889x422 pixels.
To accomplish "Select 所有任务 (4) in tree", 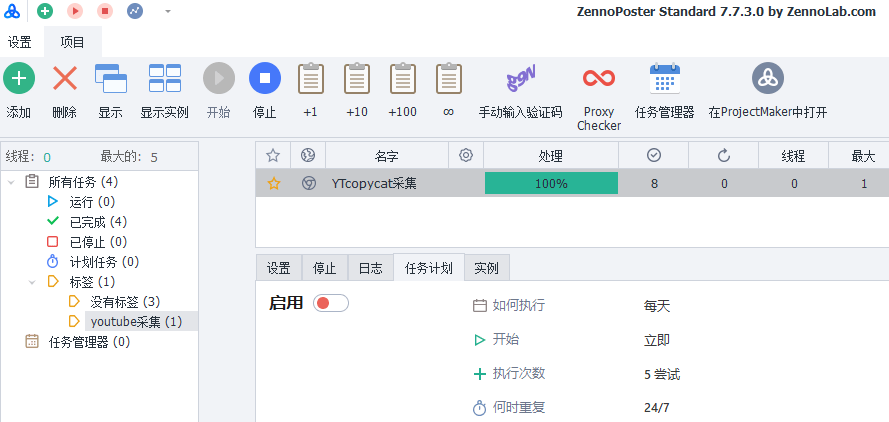I will tap(83, 182).
